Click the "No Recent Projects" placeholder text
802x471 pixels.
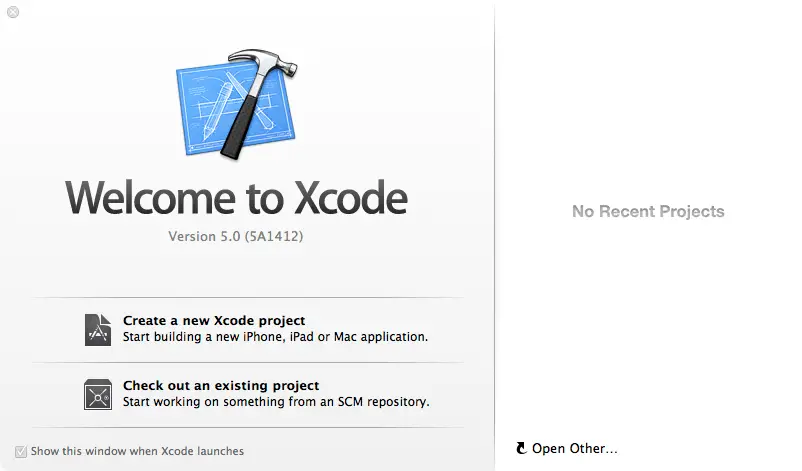coord(648,211)
